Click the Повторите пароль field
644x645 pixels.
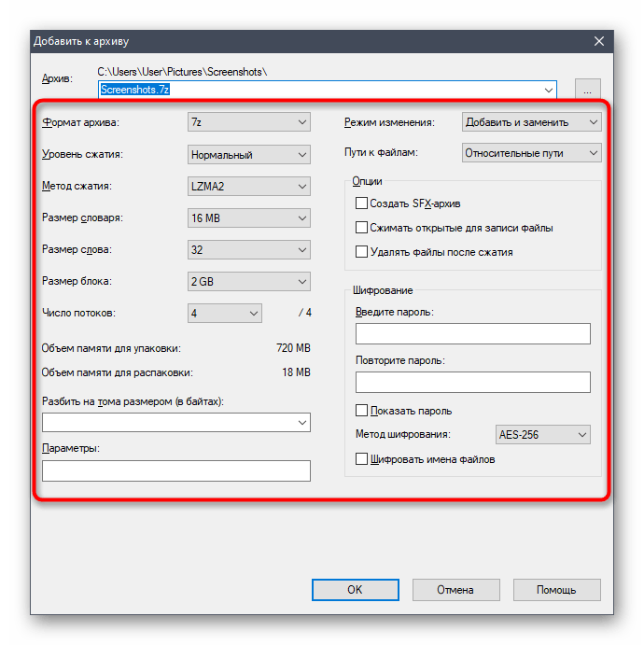(473, 382)
